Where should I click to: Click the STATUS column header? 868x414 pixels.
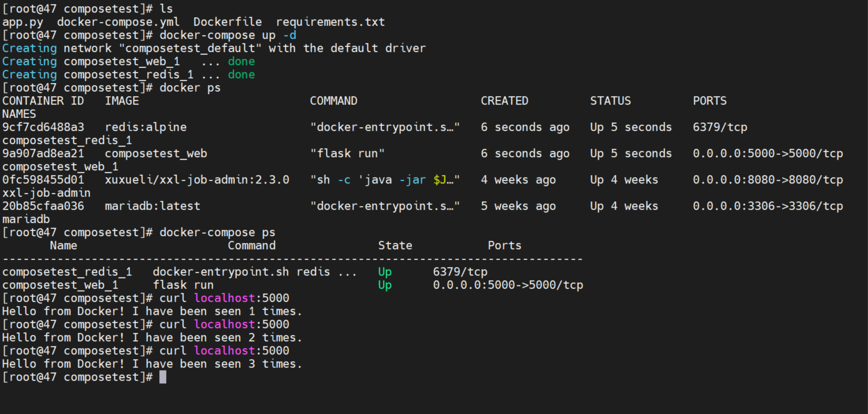tap(610, 101)
